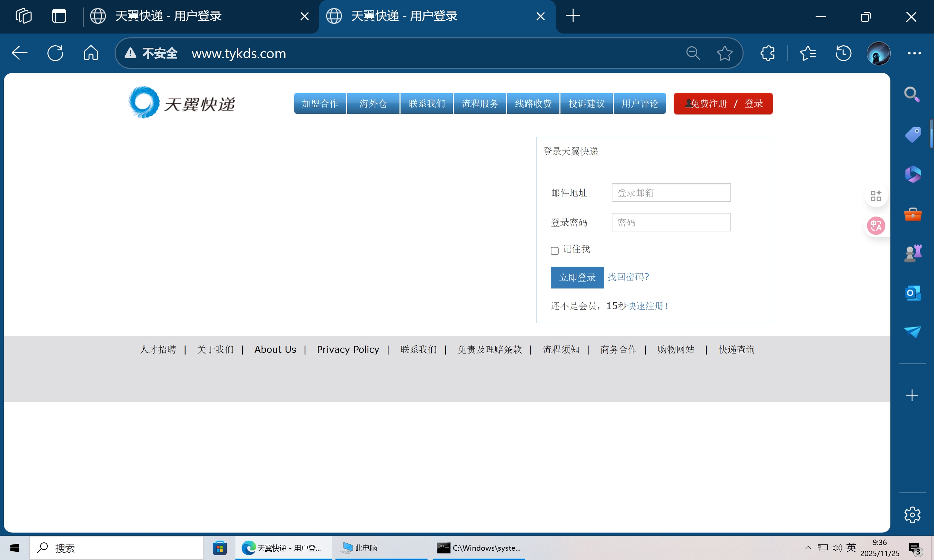Open the browser settings ellipsis menu

point(914,53)
